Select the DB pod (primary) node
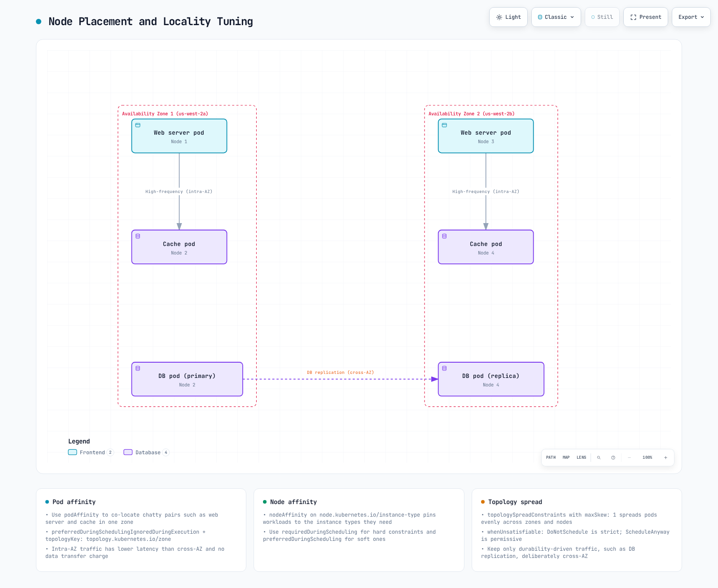The image size is (718, 588). pyautogui.click(x=187, y=379)
